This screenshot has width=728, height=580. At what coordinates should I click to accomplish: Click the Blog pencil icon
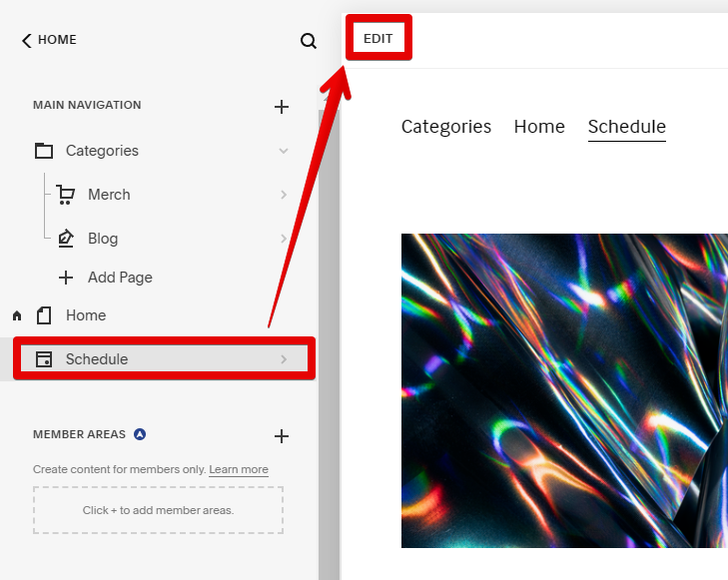(66, 239)
